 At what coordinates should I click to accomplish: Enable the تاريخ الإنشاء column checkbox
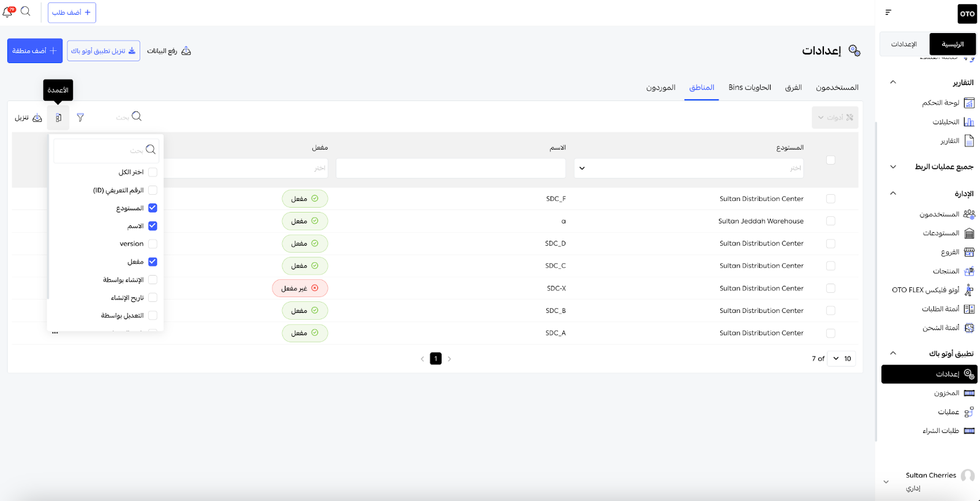pyautogui.click(x=153, y=298)
